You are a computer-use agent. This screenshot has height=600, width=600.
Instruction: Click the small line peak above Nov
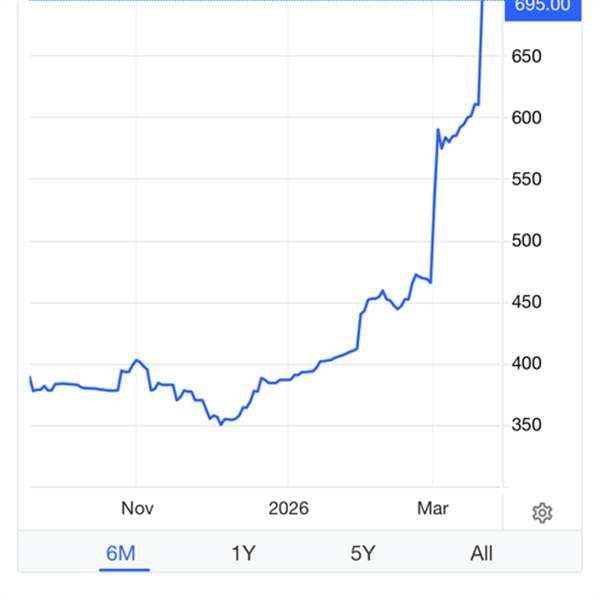pos(137,360)
